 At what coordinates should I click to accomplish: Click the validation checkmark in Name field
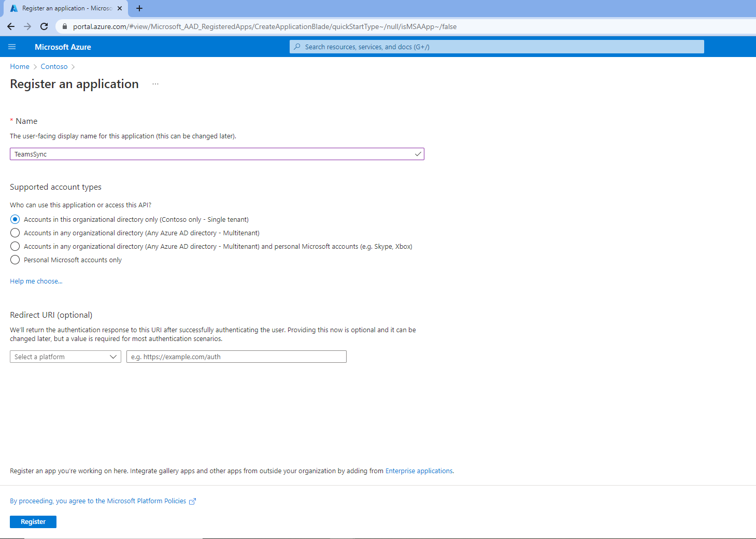[418, 154]
